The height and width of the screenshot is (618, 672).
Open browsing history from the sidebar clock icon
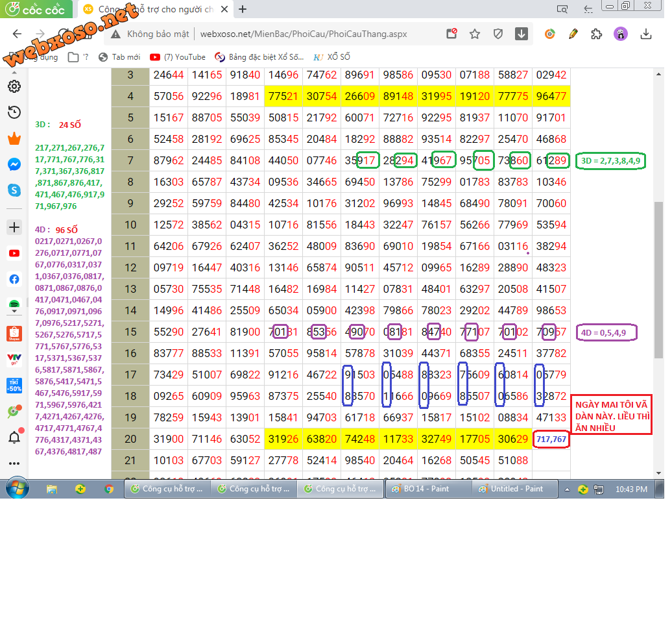pyautogui.click(x=14, y=113)
